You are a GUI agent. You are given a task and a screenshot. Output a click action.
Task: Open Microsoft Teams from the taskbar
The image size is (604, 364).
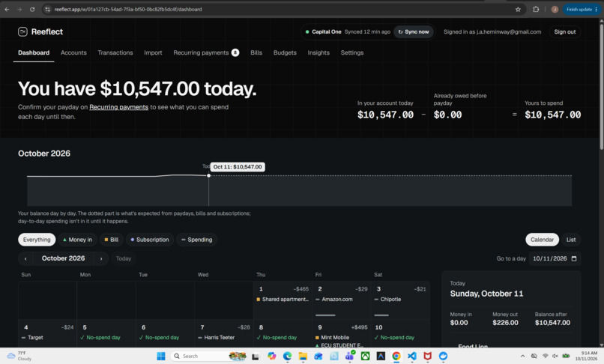[350, 356]
